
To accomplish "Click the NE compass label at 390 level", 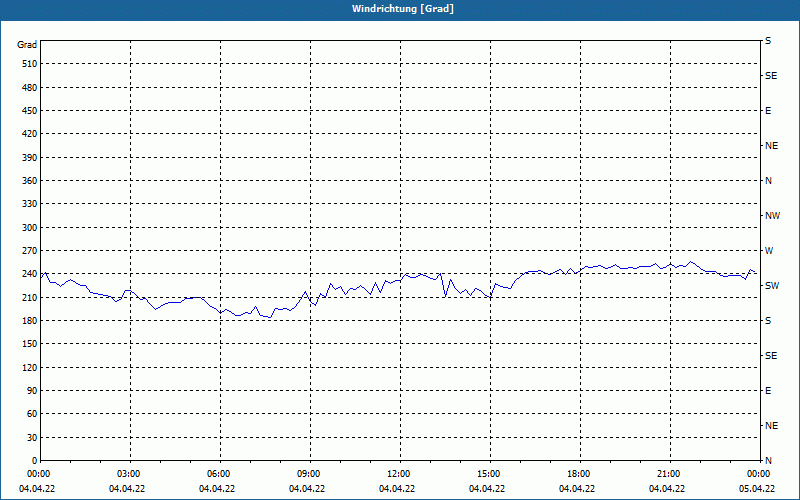I will pos(771,146).
